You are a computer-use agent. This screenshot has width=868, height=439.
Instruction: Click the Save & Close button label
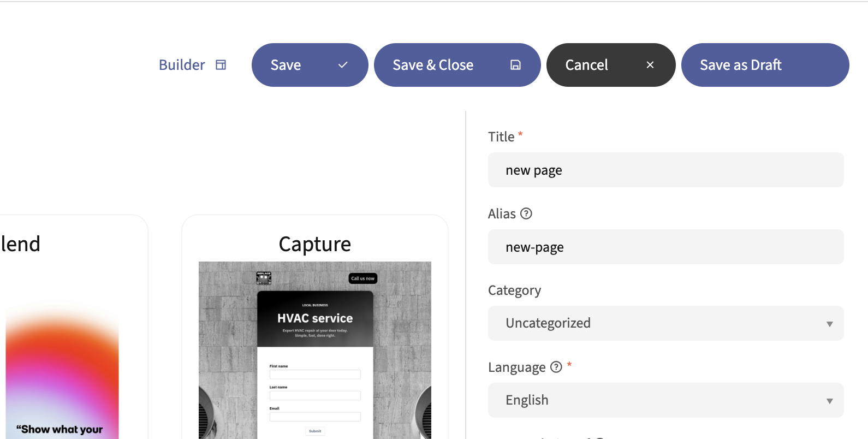click(x=433, y=65)
